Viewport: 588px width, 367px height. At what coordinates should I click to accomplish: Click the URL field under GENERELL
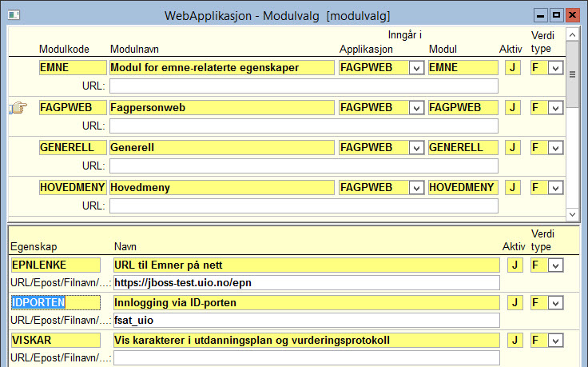pos(304,166)
